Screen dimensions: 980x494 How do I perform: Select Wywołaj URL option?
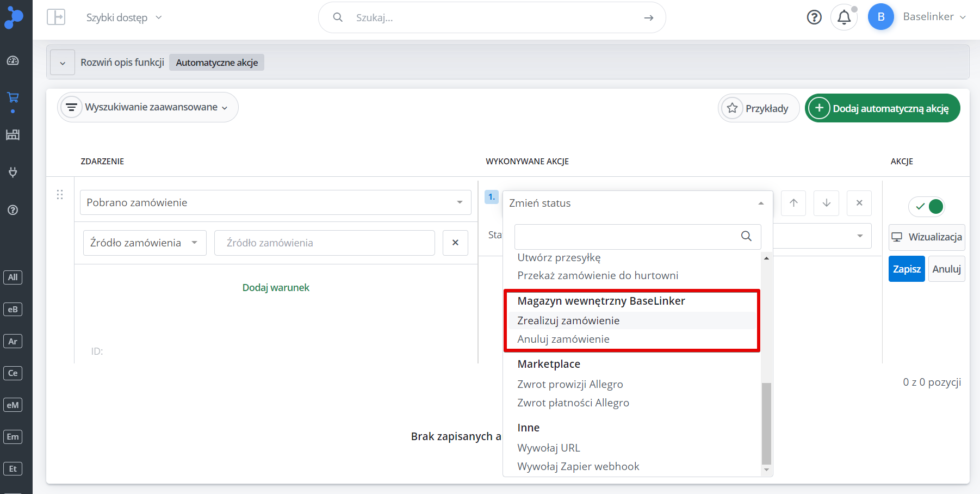(x=549, y=448)
